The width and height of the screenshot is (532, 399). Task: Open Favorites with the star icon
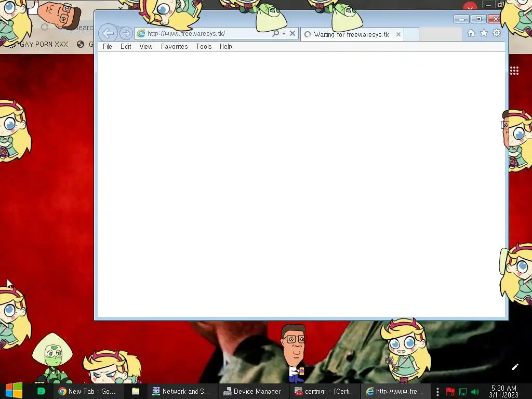(x=484, y=33)
